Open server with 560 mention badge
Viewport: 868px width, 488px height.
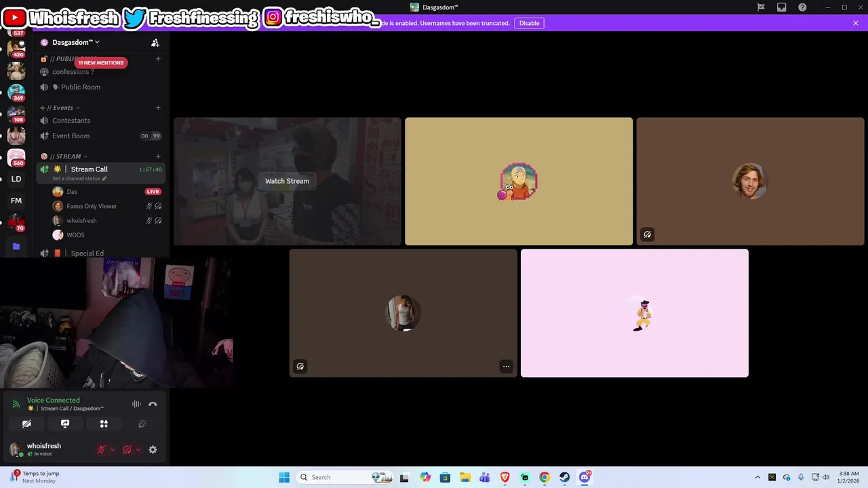point(16,157)
